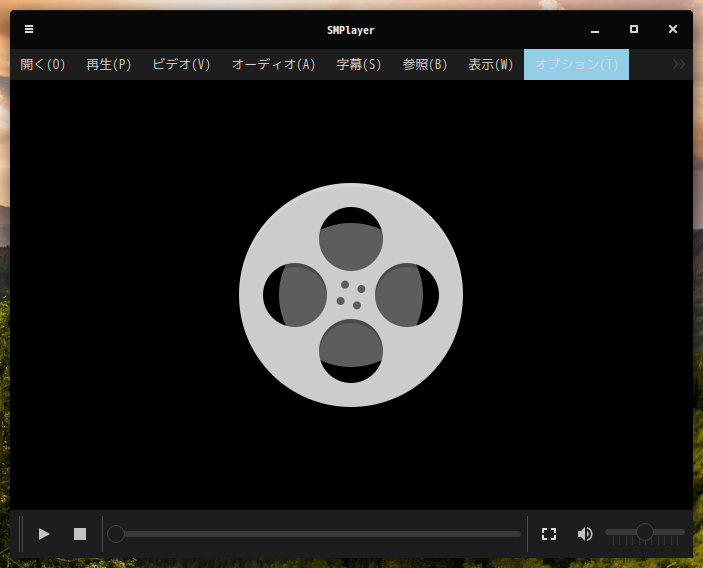
Task: Expand hidden menus with the >> chevron
Action: coord(678,65)
